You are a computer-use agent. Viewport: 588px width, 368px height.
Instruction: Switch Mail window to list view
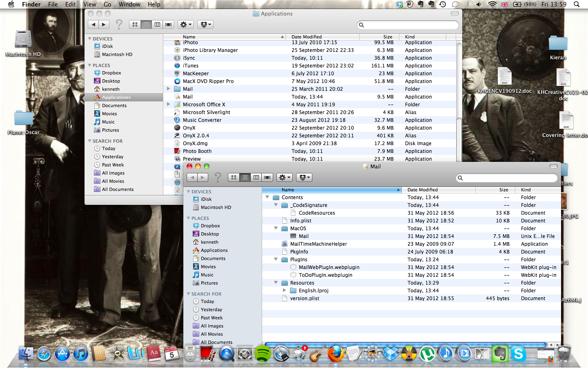pos(245,177)
